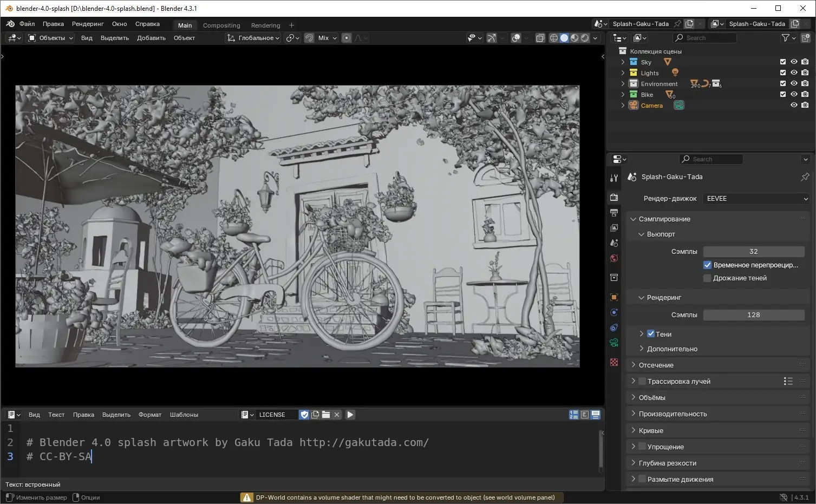816x504 pixels.
Task: Toggle line numbers in text editor
Action: tap(574, 415)
